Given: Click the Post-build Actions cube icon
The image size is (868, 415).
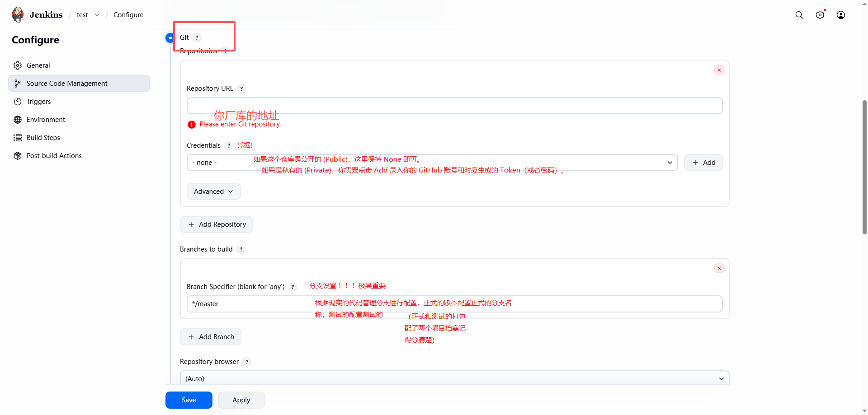Looking at the screenshot, I should click(18, 156).
